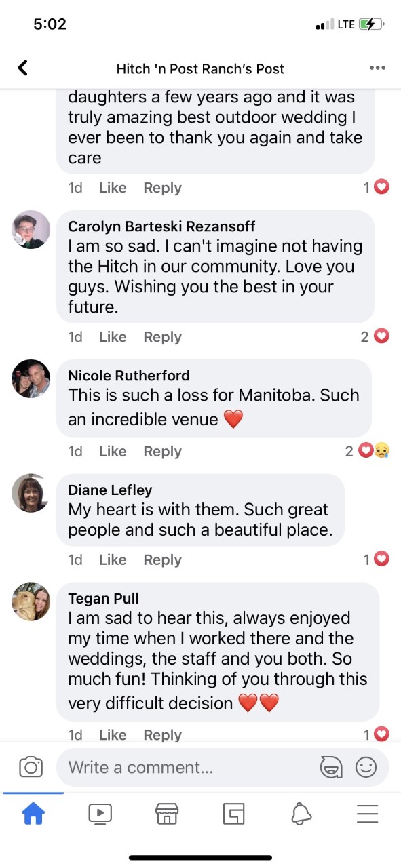This screenshot has height=868, width=401.
Task: Open the camera to attach a photo
Action: 31,767
